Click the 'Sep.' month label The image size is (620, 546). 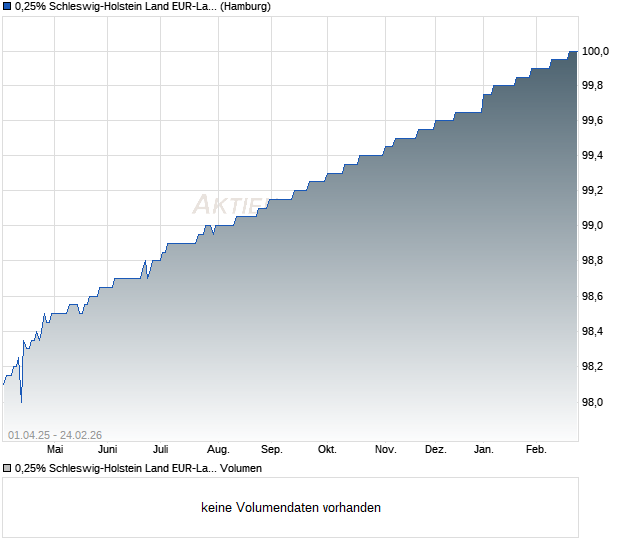272,449
